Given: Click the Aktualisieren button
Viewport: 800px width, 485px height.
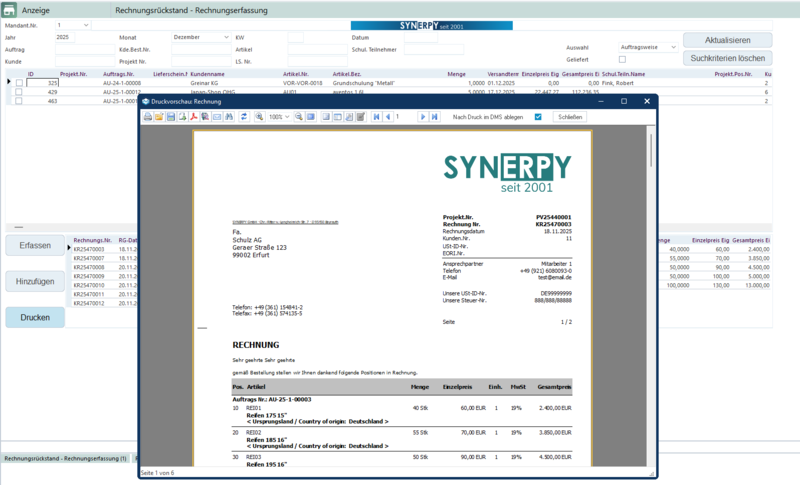Looking at the screenshot, I should click(x=727, y=40).
